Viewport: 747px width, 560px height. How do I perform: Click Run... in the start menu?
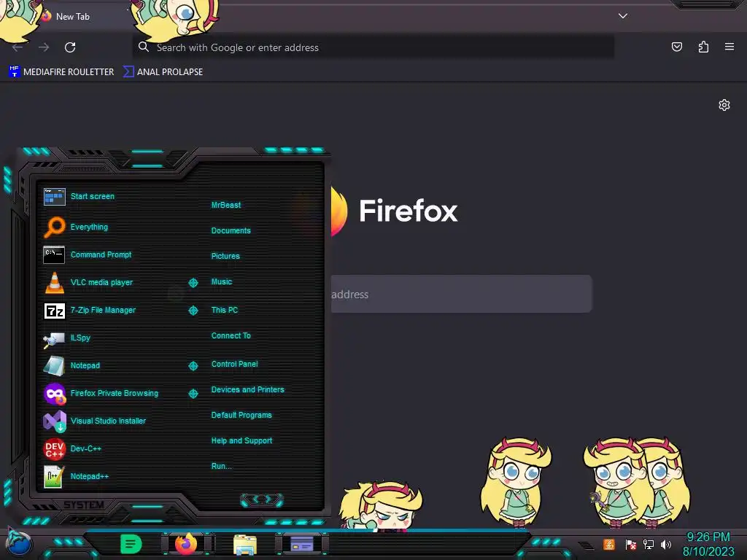pyautogui.click(x=221, y=466)
